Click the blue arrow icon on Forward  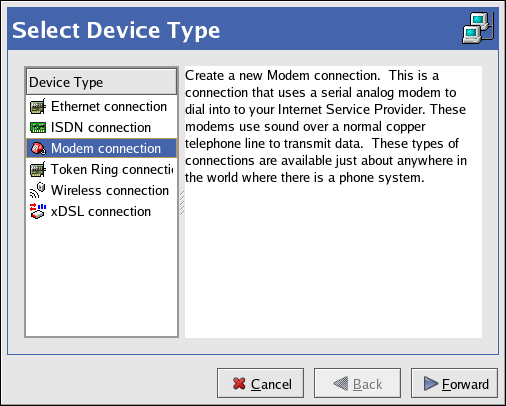[x=431, y=384]
